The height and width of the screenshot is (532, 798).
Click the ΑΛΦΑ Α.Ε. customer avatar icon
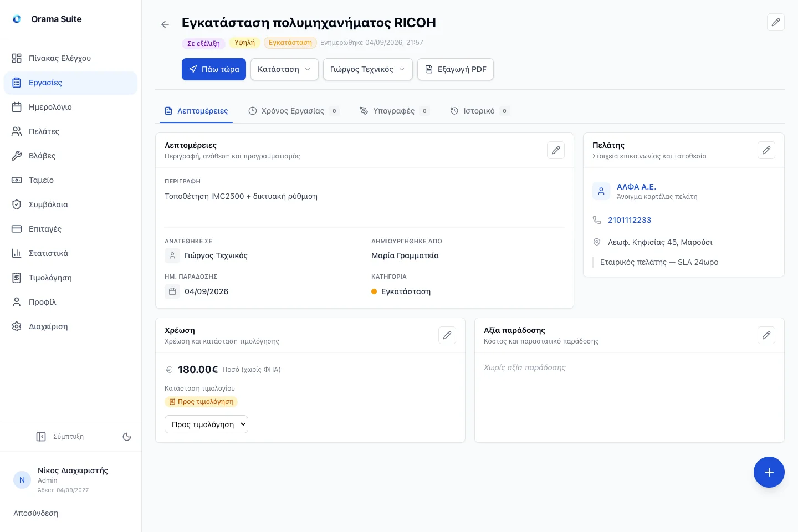point(601,191)
